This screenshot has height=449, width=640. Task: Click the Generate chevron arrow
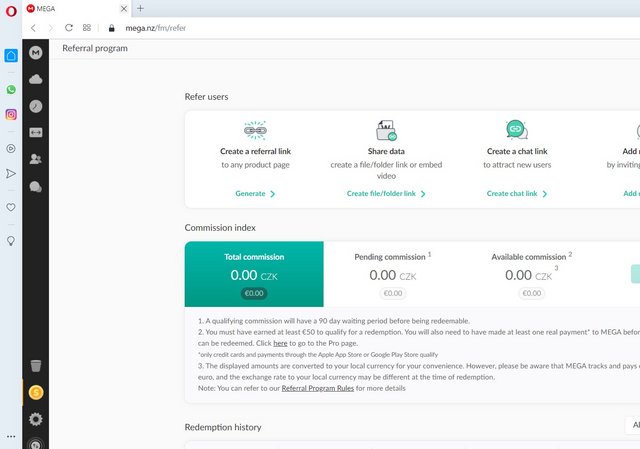(x=273, y=194)
